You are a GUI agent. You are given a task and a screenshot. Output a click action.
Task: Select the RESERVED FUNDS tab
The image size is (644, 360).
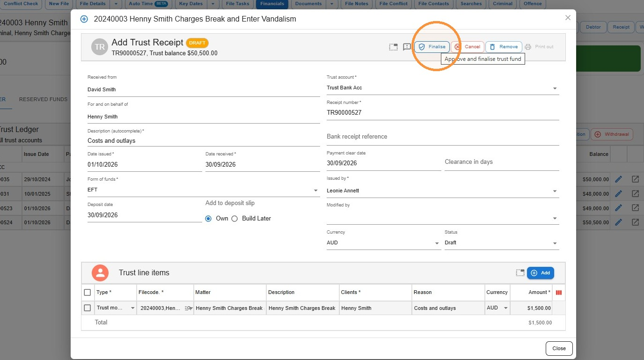43,99
